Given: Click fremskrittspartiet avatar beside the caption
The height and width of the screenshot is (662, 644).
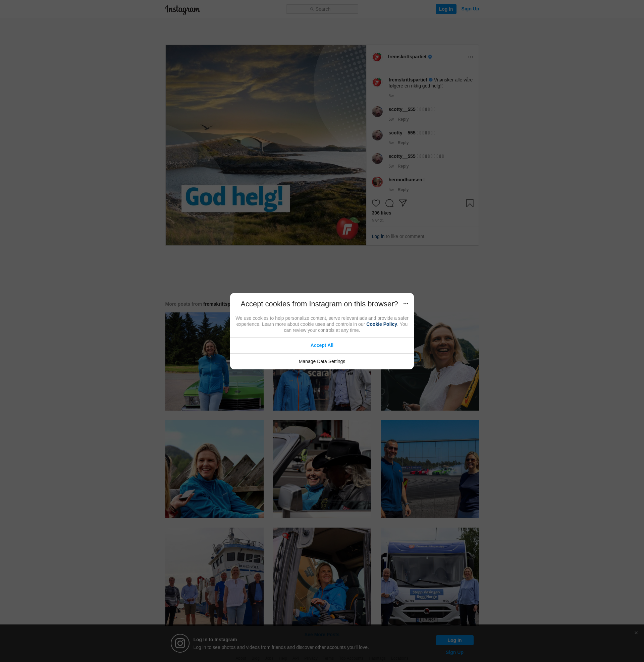Looking at the screenshot, I should point(377,82).
